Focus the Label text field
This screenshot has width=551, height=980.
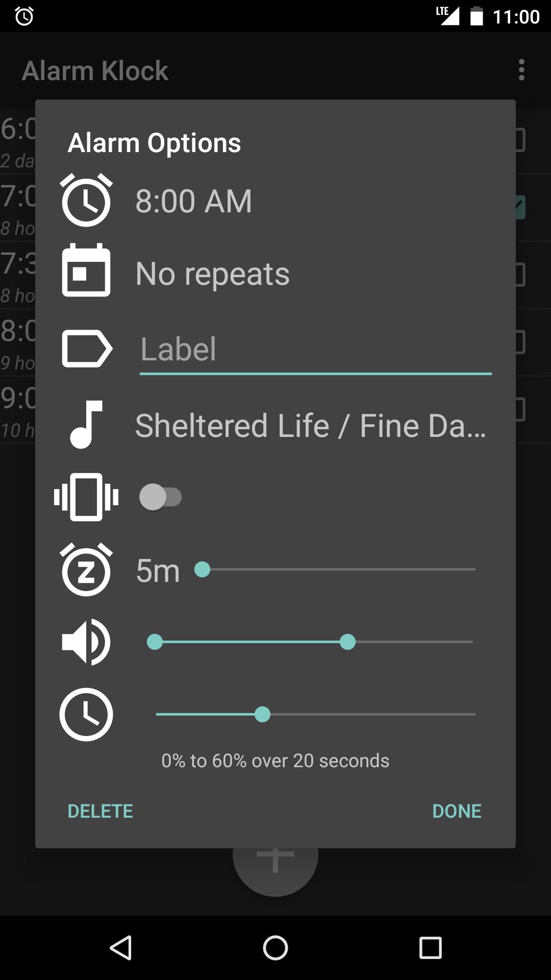pyautogui.click(x=315, y=350)
